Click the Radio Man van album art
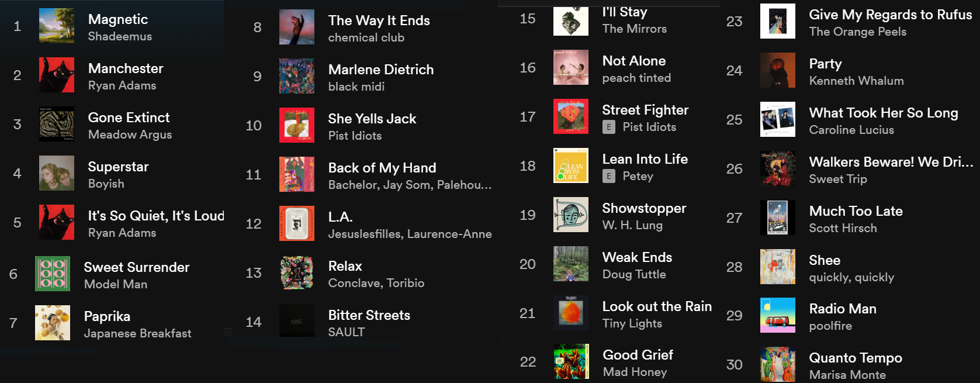 (778, 315)
